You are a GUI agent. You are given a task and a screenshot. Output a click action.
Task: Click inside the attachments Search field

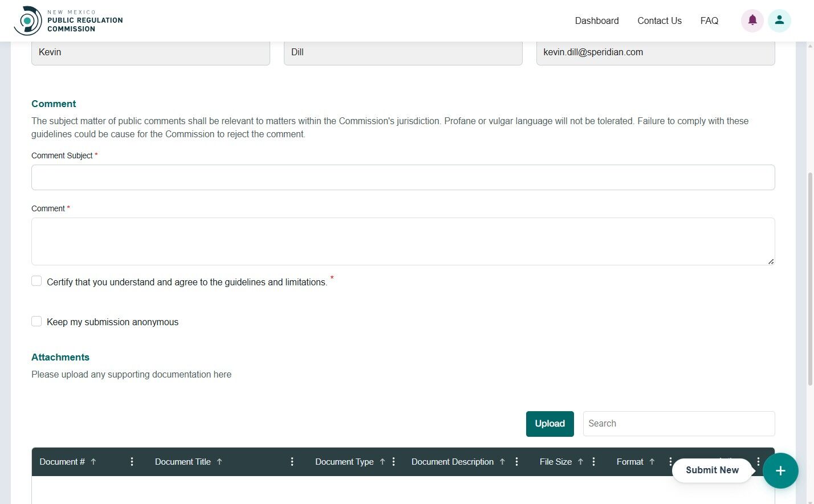click(x=678, y=424)
